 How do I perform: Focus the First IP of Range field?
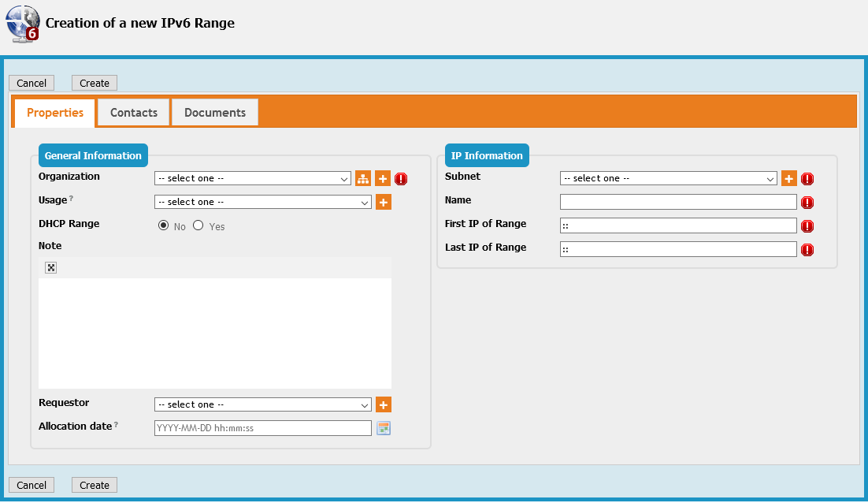tap(678, 226)
